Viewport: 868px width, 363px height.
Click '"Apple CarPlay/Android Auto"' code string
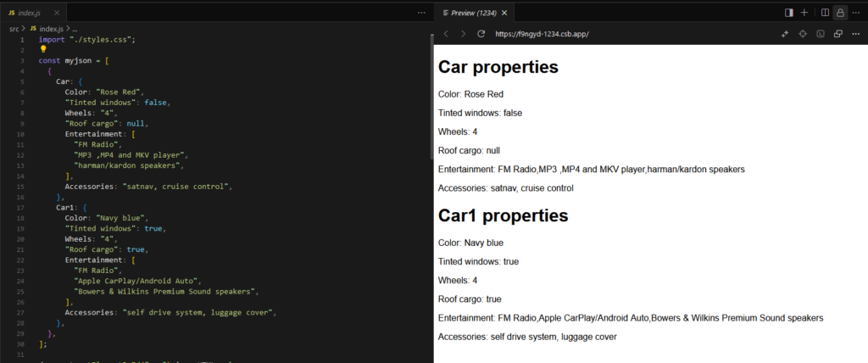pyautogui.click(x=138, y=281)
